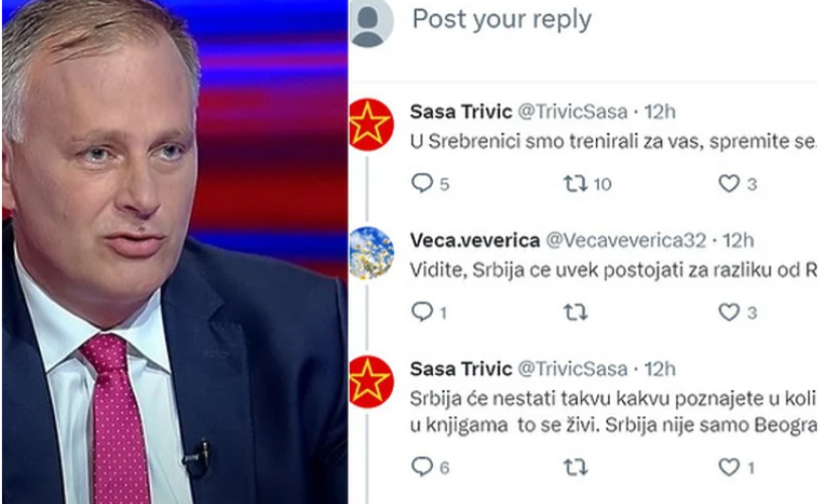Open first Sasa Trivic red star avatar

coord(371,124)
